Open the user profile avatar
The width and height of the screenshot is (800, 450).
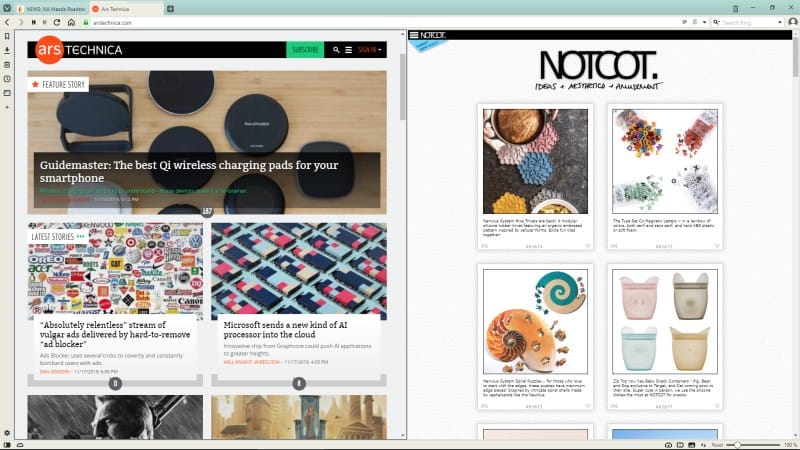pyautogui.click(x=792, y=22)
